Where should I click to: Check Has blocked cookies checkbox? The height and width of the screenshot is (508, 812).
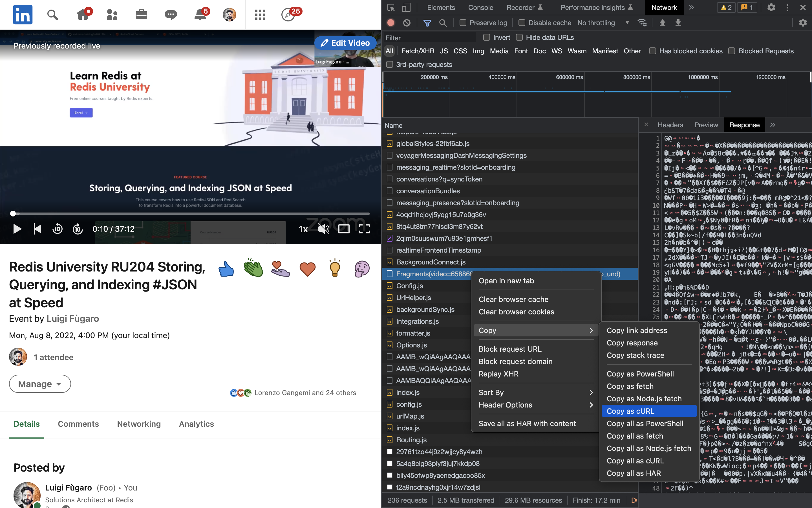[652, 51]
